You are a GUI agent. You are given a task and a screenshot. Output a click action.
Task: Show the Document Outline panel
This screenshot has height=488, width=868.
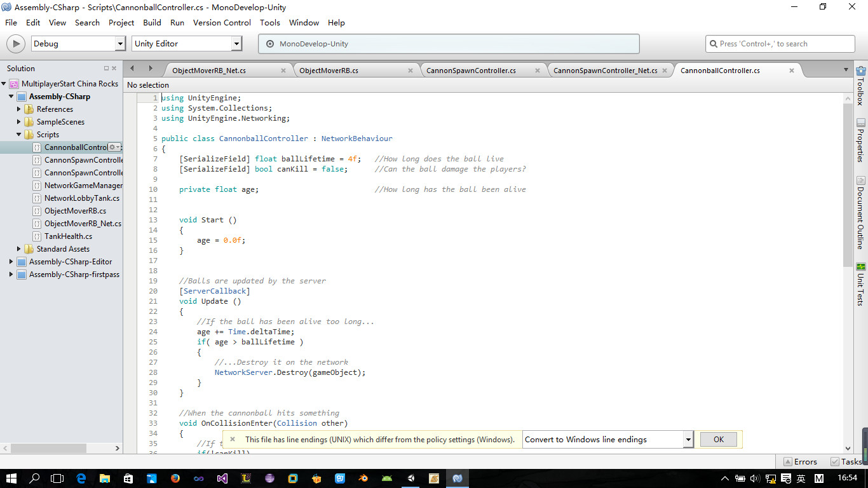pos(860,213)
